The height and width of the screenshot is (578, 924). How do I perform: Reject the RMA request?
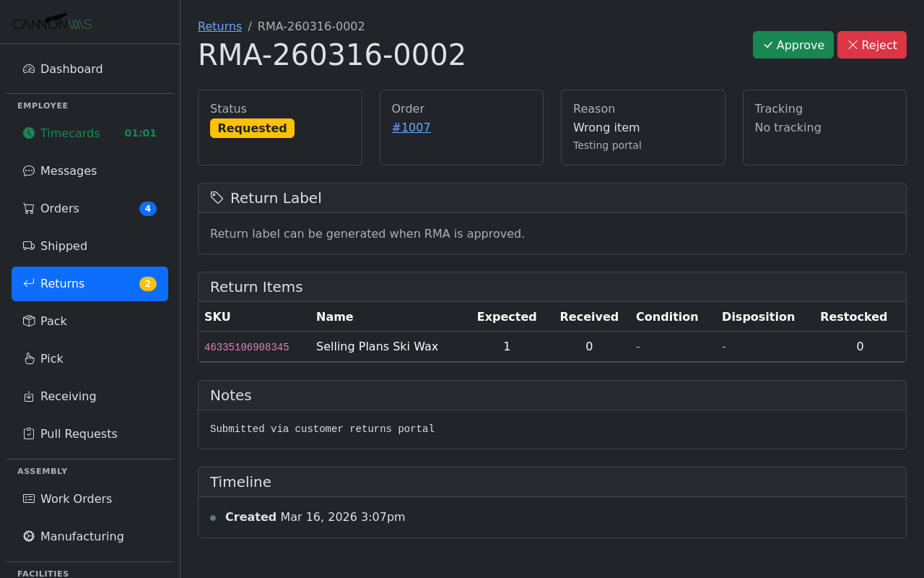click(x=871, y=45)
